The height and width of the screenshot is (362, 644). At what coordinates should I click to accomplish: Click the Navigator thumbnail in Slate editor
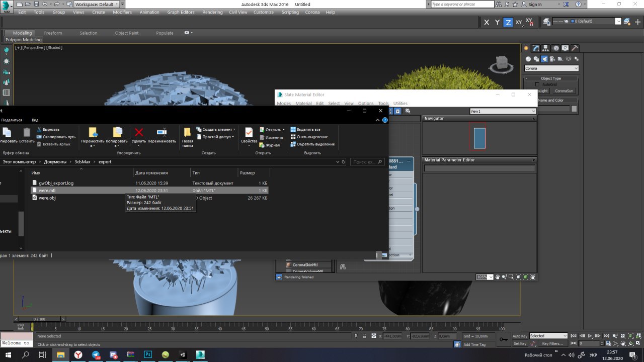coord(479,138)
